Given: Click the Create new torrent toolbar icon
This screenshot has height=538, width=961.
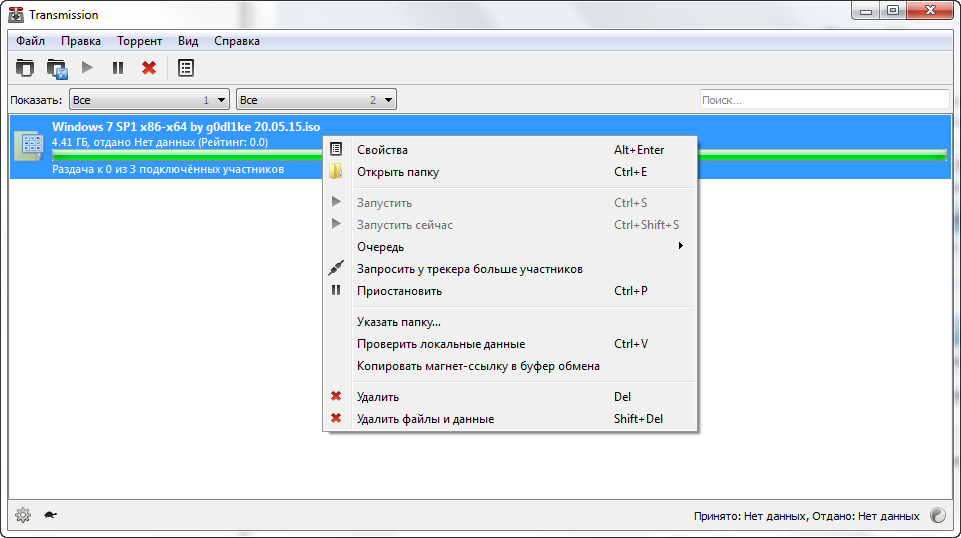Looking at the screenshot, I should pos(56,68).
